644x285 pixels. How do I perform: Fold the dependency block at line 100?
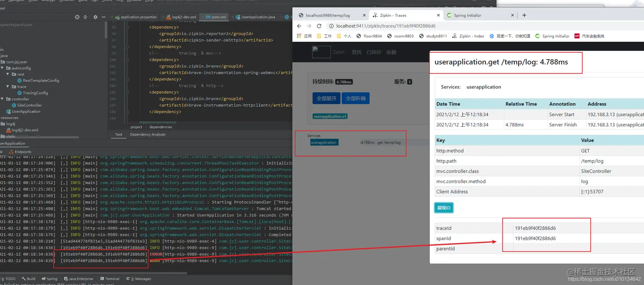tap(126, 60)
